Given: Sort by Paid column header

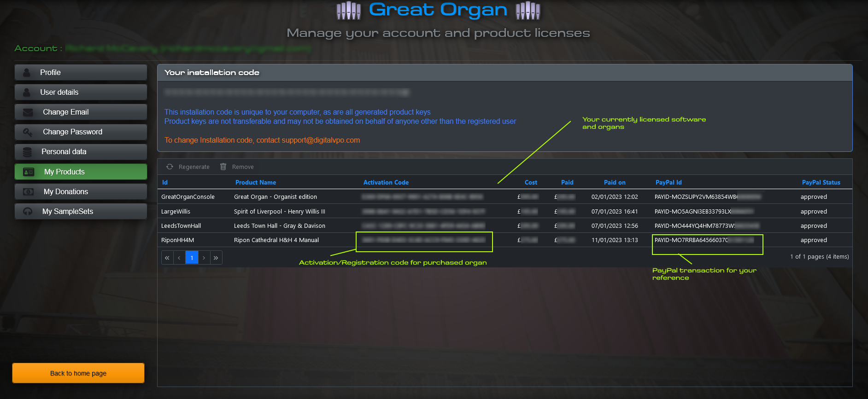Looking at the screenshot, I should [567, 182].
